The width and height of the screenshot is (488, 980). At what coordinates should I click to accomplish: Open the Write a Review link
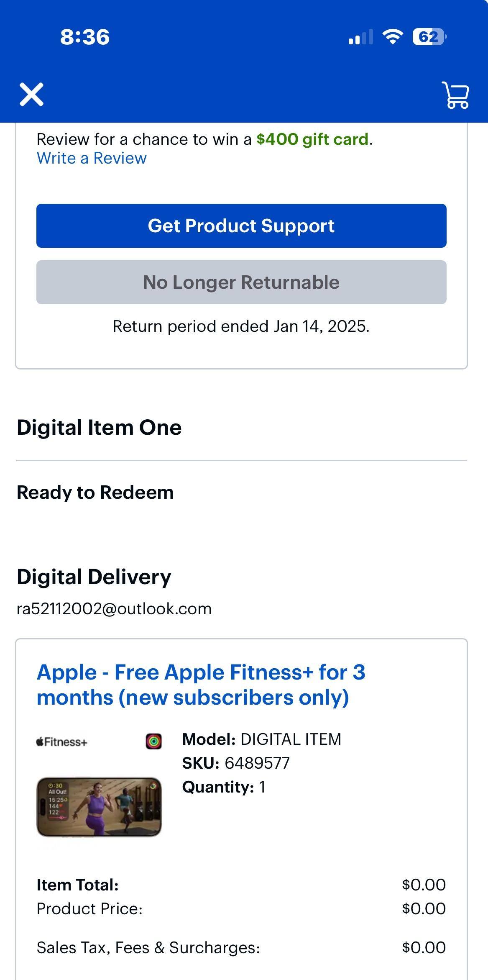91,159
